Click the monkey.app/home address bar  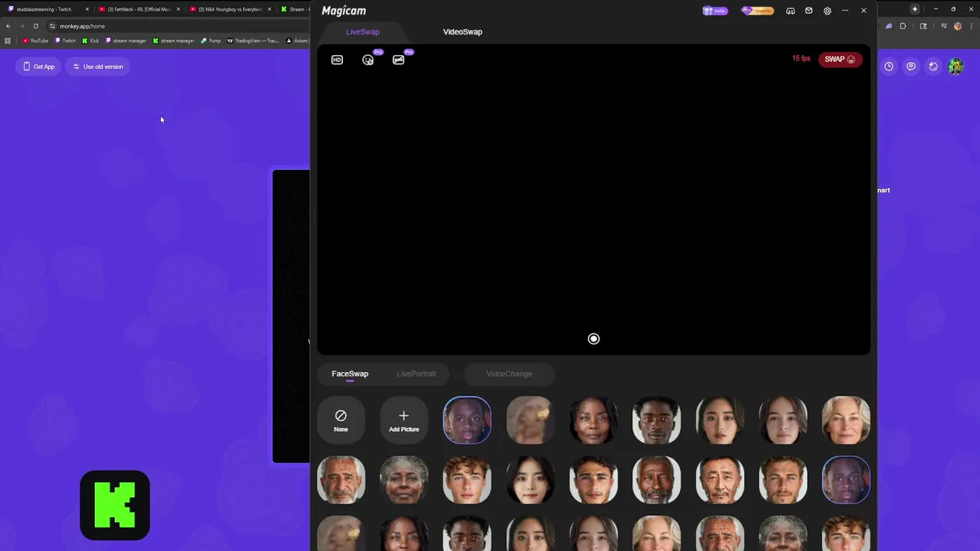[x=176, y=26]
